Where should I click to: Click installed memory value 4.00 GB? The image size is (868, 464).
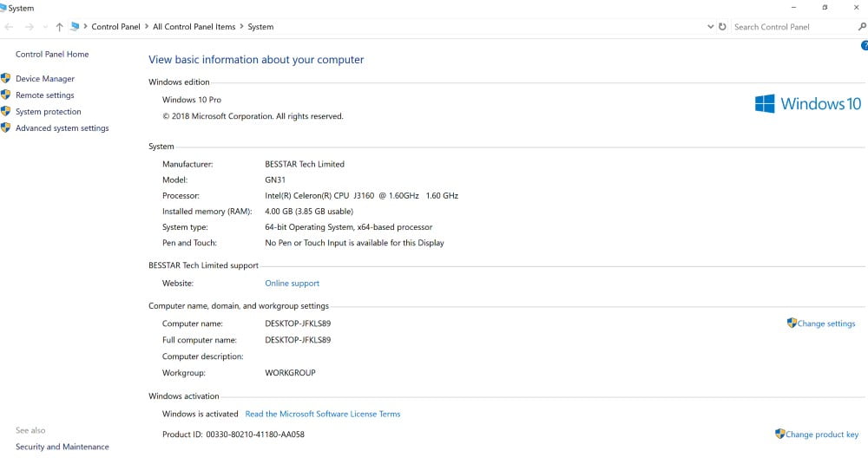280,212
